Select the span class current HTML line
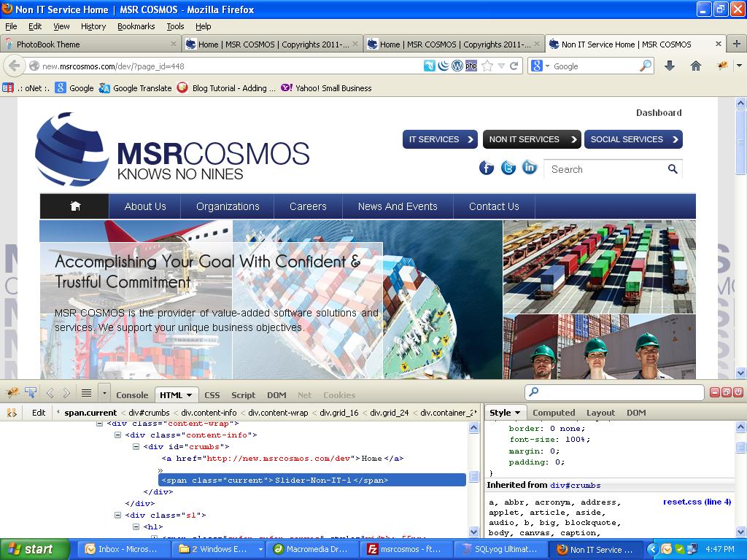The width and height of the screenshot is (747, 560). [x=312, y=480]
